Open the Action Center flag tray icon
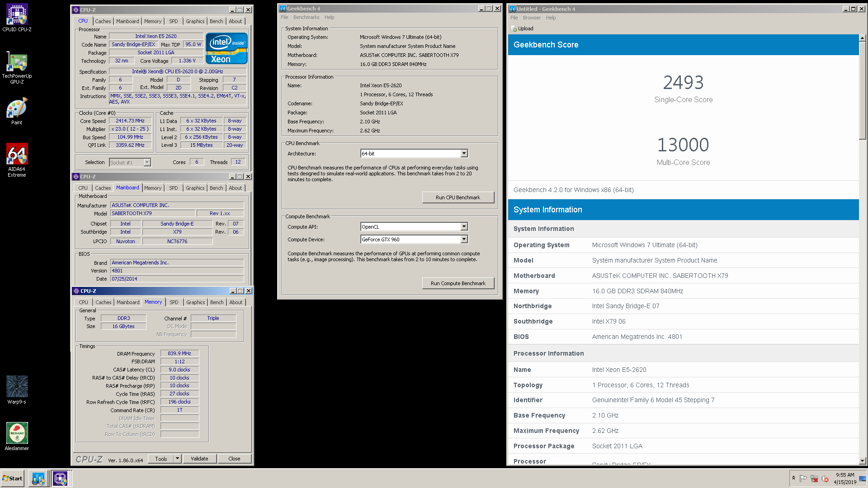The image size is (868, 488). [803, 479]
